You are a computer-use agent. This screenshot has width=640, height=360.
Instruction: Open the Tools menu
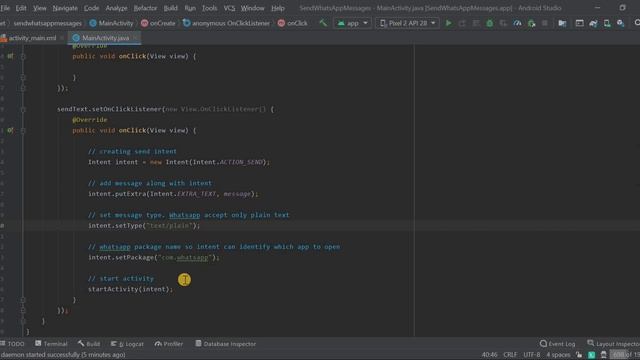209,8
